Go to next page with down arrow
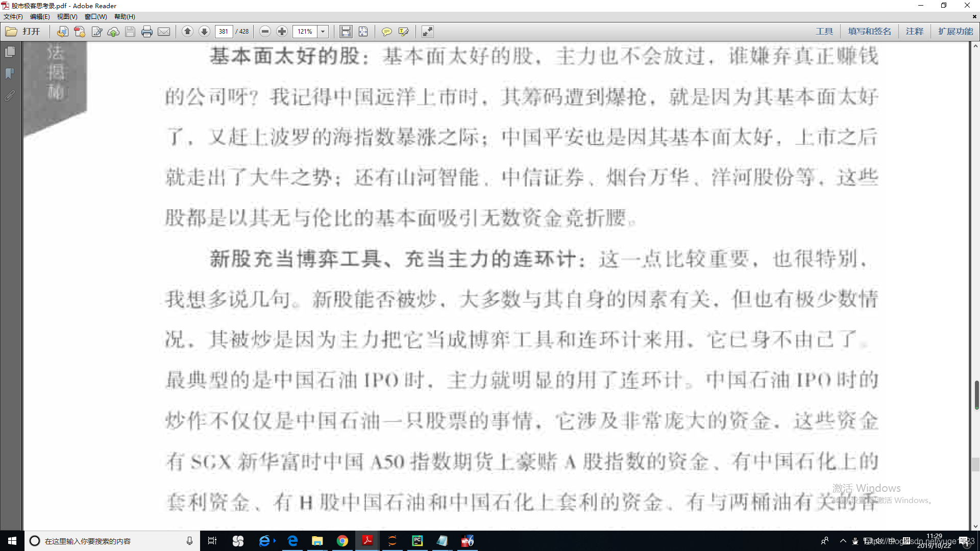980x551 pixels. coord(204,32)
